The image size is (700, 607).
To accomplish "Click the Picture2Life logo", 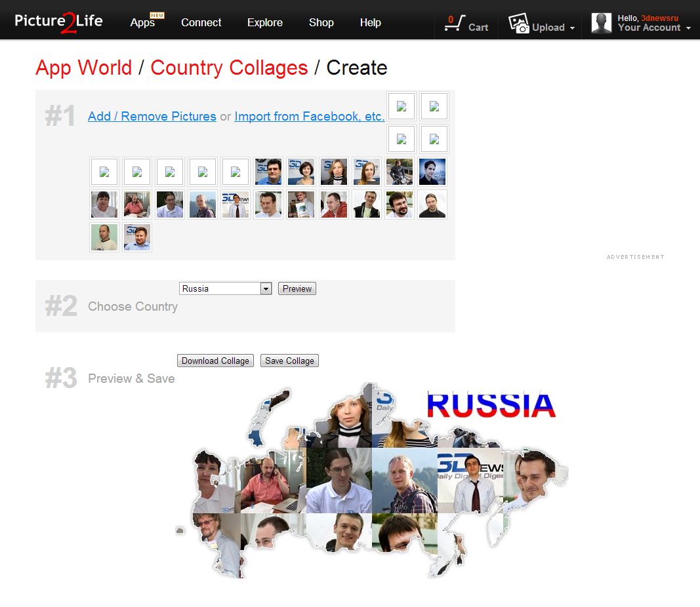I will click(x=59, y=22).
